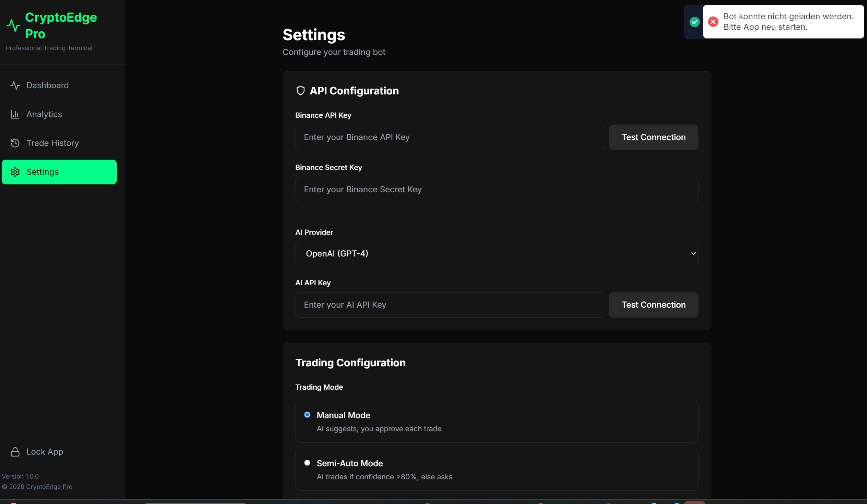Click the bar chart icon beside Analytics
The height and width of the screenshot is (504, 867).
(x=15, y=114)
